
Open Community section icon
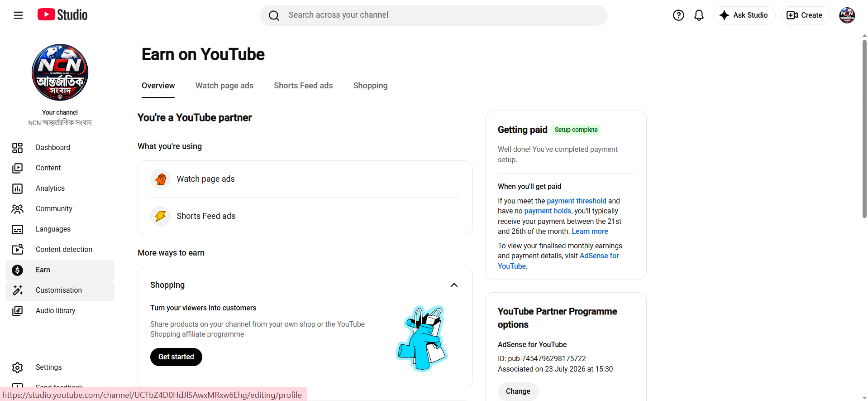click(17, 209)
